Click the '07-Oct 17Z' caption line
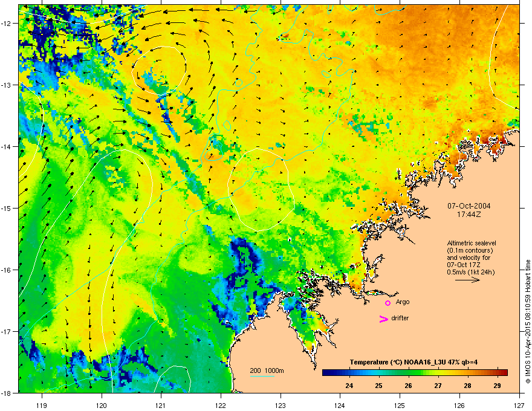The width and height of the screenshot is (532, 411). pyautogui.click(x=464, y=265)
